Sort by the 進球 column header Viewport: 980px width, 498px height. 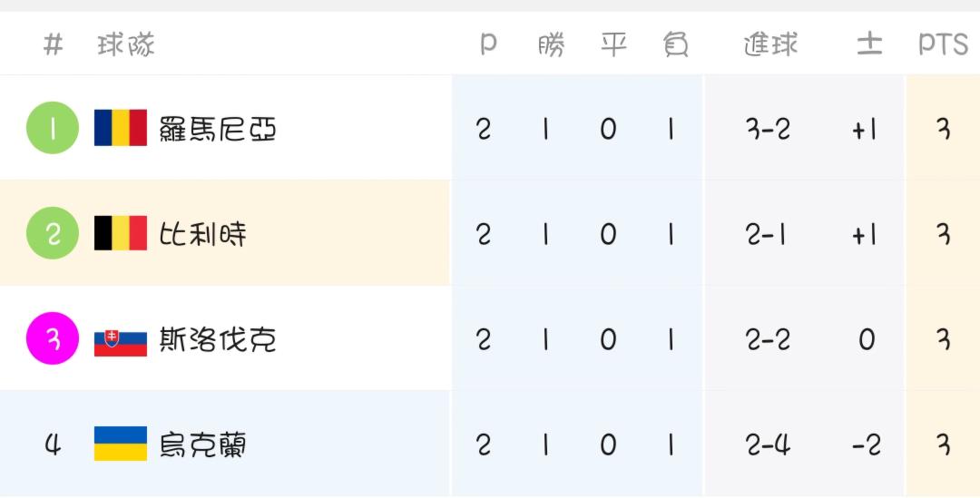pos(770,44)
